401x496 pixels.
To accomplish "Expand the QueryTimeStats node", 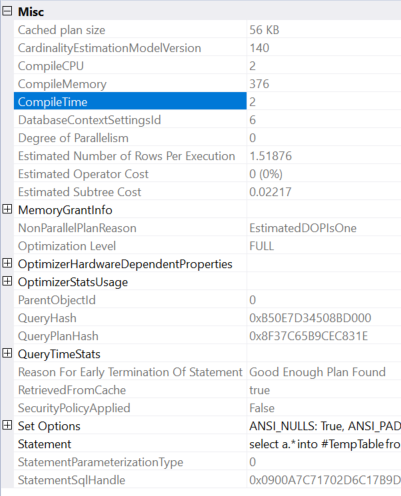I will point(7,353).
